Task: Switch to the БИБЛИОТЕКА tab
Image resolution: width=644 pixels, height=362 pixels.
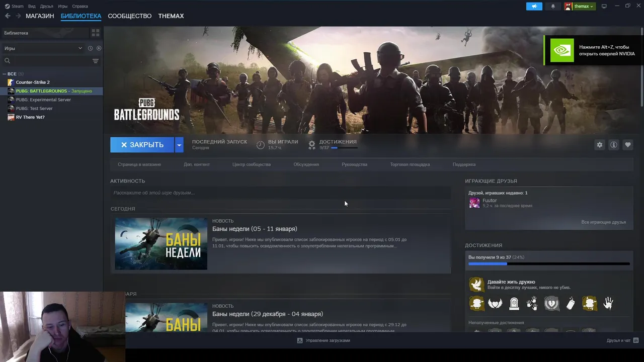Action: [81, 16]
